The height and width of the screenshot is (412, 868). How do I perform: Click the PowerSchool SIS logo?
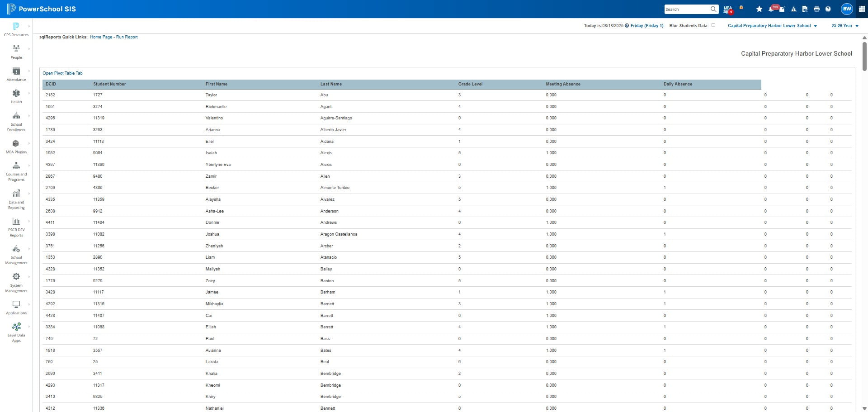[x=41, y=9]
